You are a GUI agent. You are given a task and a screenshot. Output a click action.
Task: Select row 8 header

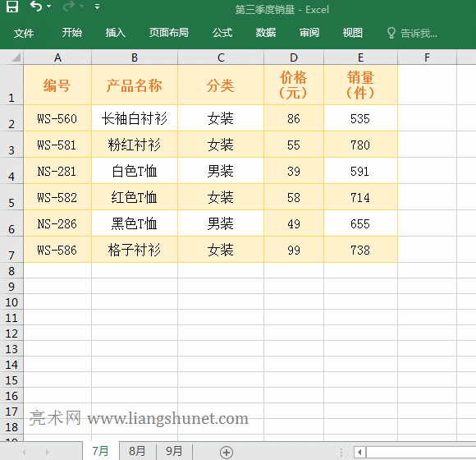(11, 270)
